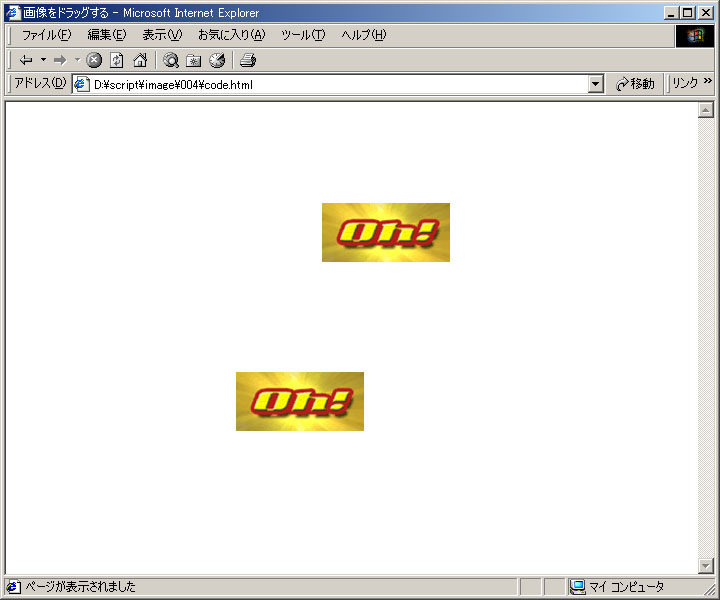Maximize the Internet Explorer window
This screenshot has width=720, height=600.
click(x=687, y=13)
